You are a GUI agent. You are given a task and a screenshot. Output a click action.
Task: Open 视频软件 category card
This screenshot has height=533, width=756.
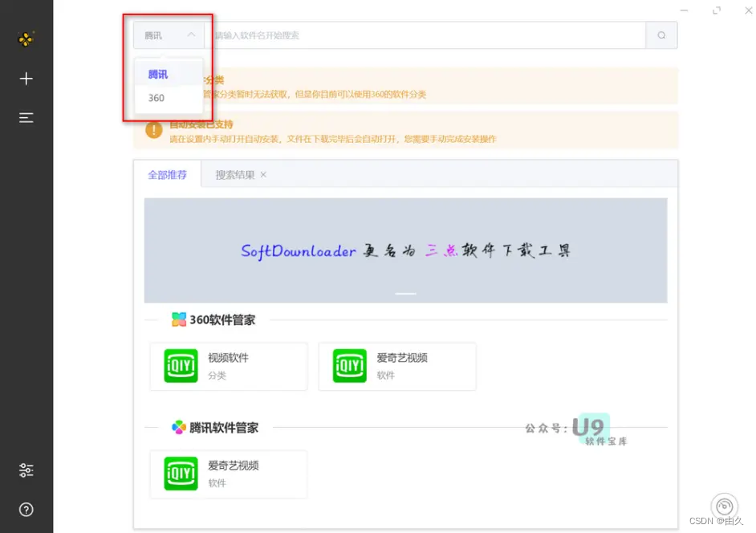[x=229, y=367]
